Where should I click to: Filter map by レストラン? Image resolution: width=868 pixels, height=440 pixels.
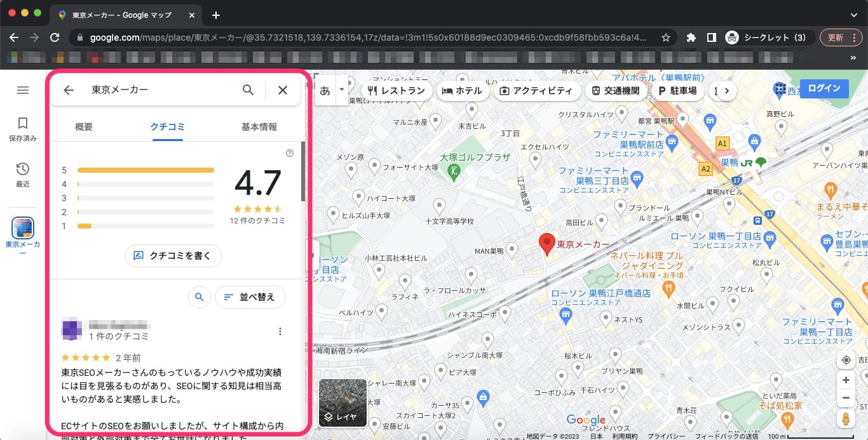coord(397,91)
